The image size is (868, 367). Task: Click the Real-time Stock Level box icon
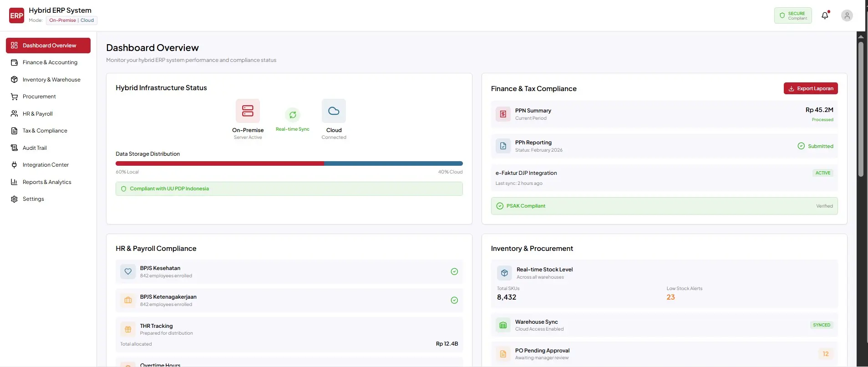coord(504,273)
